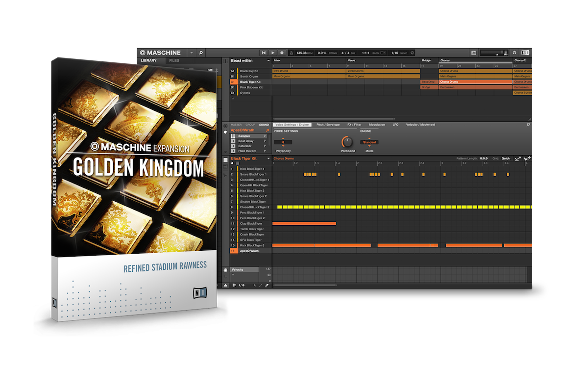Click the Beat Delay FX icon
This screenshot has height=368, width=588.
pyautogui.click(x=233, y=141)
